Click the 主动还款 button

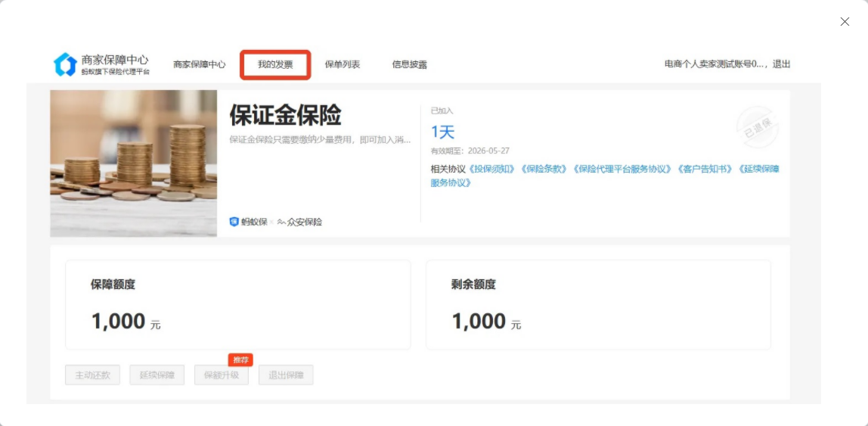pyautogui.click(x=92, y=375)
